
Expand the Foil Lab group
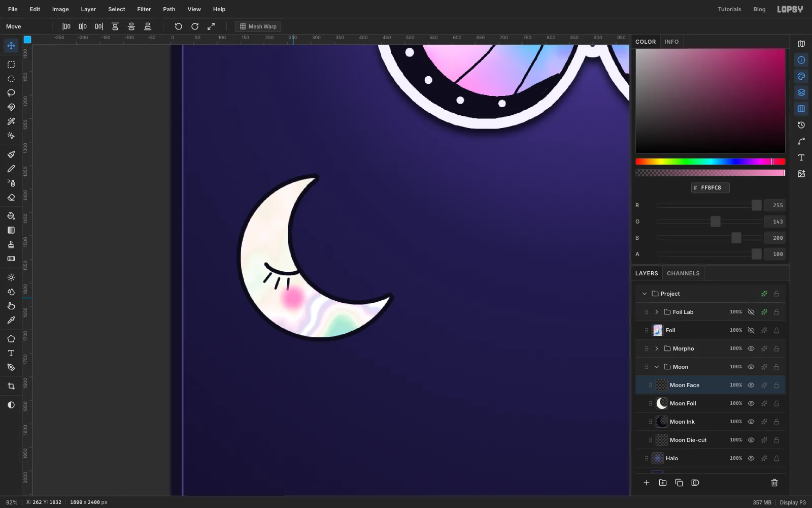[x=657, y=312]
